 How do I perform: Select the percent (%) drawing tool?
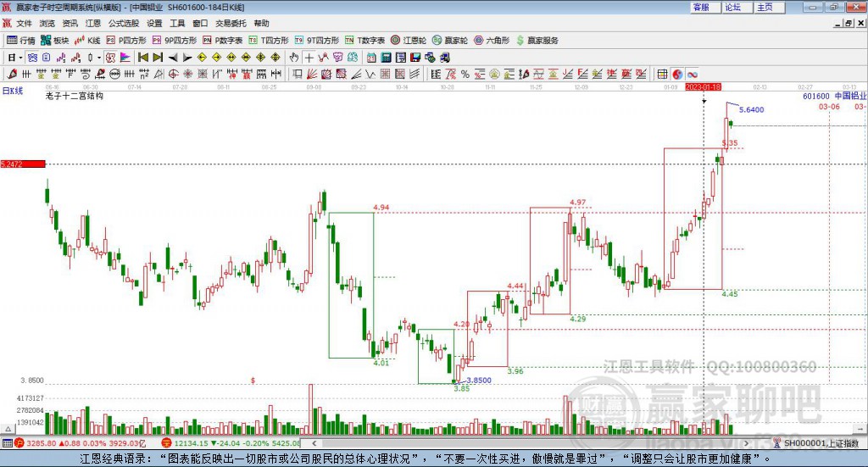point(465,74)
